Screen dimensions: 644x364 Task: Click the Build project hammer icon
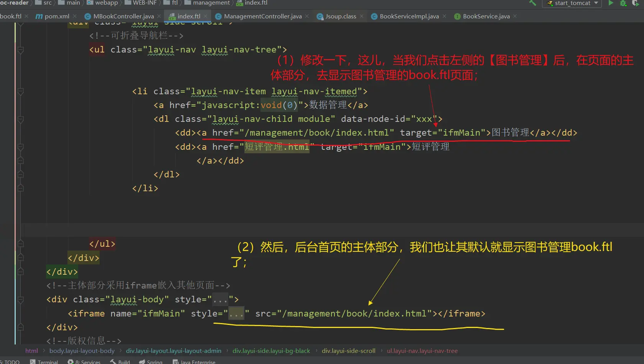[533, 3]
